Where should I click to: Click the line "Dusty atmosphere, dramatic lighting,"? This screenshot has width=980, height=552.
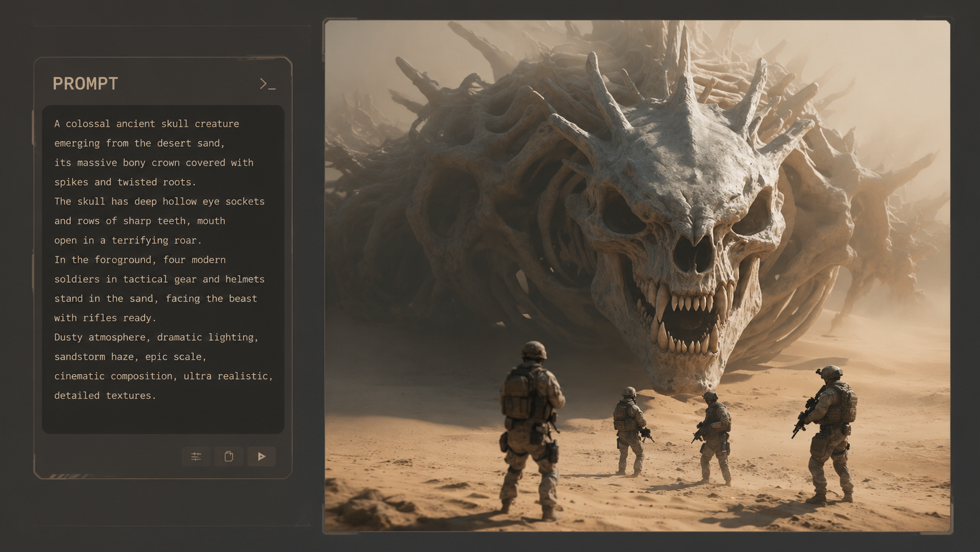pyautogui.click(x=156, y=337)
